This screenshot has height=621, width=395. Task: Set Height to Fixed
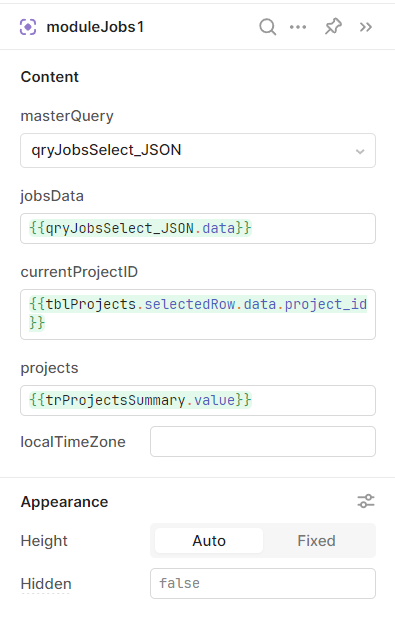click(317, 541)
